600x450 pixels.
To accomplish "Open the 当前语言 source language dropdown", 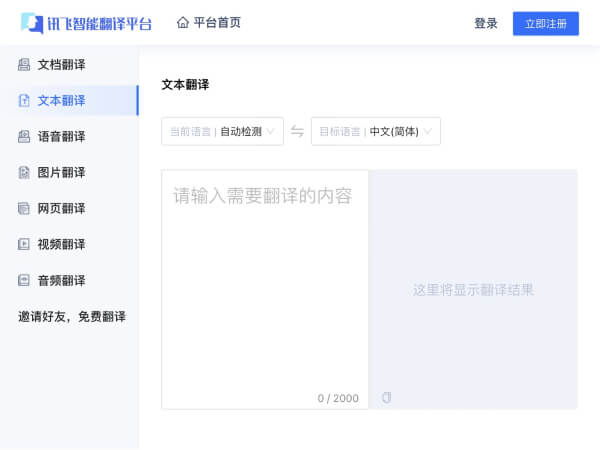I will click(222, 131).
